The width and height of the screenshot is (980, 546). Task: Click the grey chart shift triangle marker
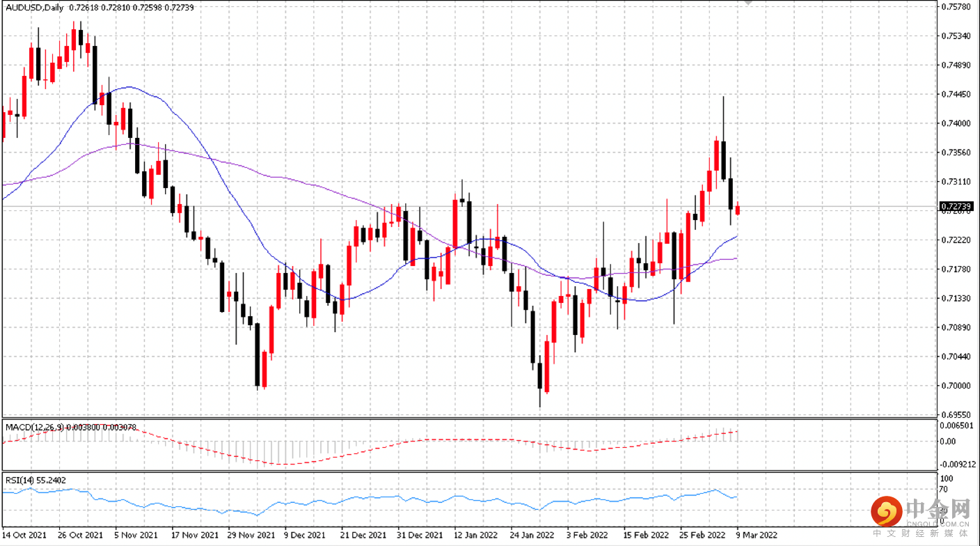(x=749, y=3)
